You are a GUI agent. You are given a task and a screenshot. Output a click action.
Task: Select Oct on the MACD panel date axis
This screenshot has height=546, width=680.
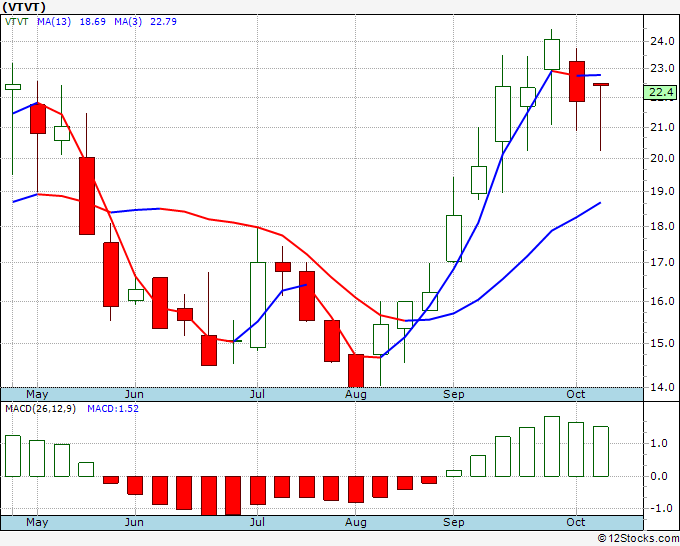click(x=575, y=522)
